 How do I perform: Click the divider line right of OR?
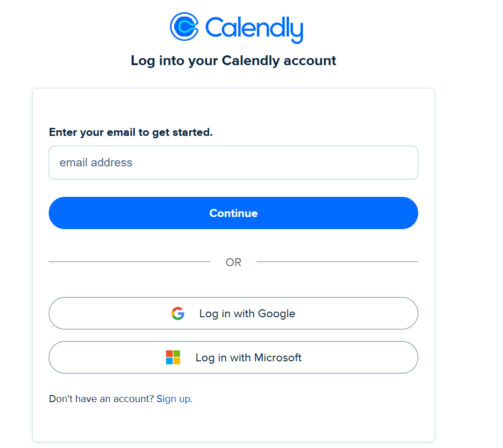337,262
